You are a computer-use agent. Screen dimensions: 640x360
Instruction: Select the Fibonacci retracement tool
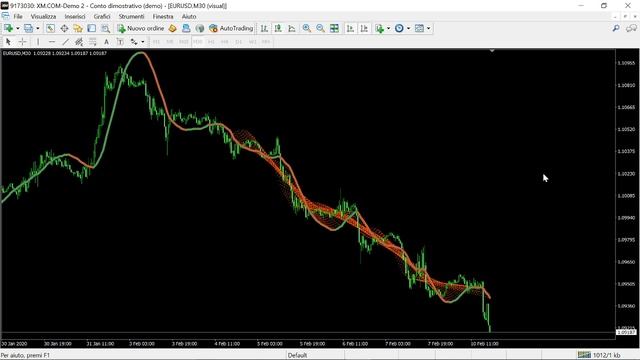click(x=93, y=42)
